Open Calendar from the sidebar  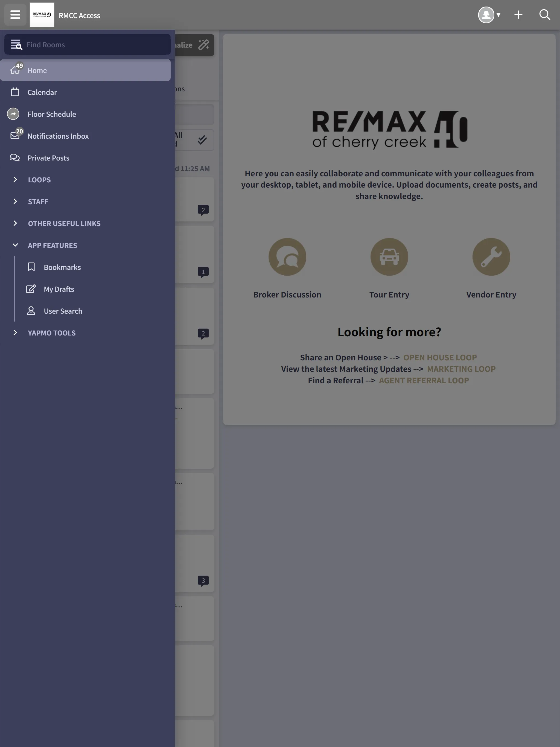[85, 92]
